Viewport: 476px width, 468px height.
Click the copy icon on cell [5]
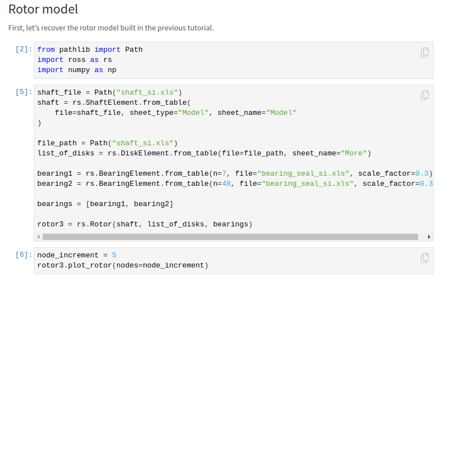(x=424, y=95)
